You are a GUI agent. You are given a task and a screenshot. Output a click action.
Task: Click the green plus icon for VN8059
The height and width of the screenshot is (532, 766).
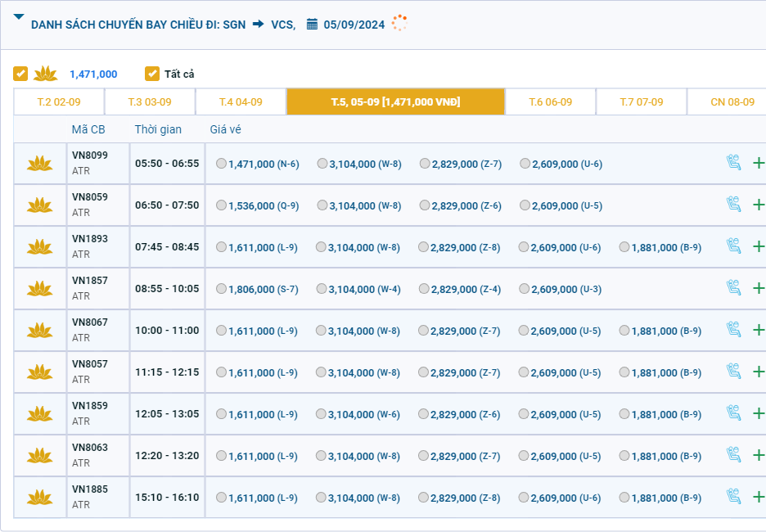coord(758,205)
